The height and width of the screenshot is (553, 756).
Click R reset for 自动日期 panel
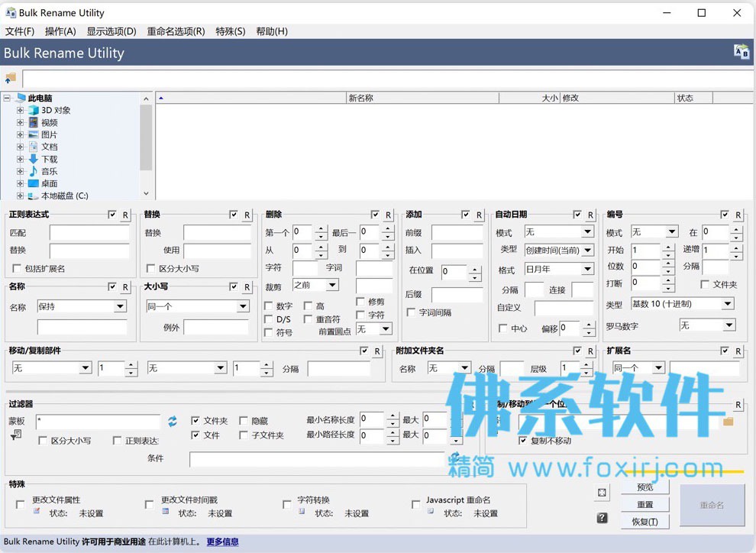click(590, 215)
